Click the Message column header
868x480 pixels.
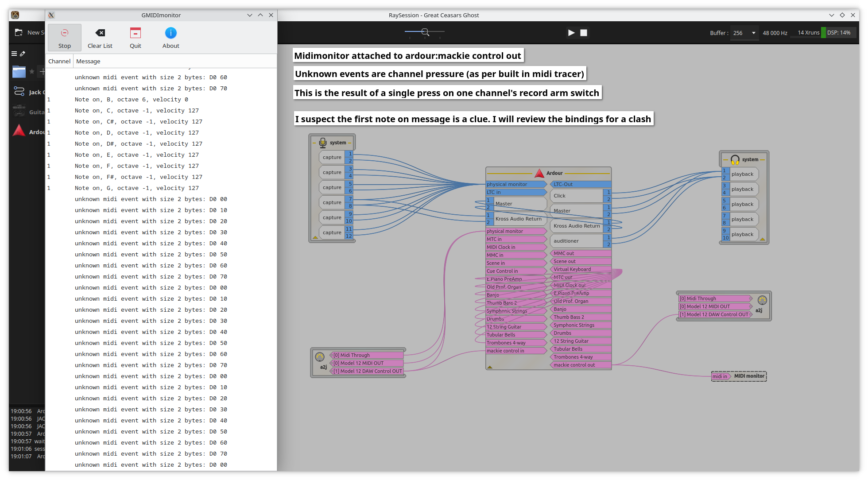tap(88, 61)
